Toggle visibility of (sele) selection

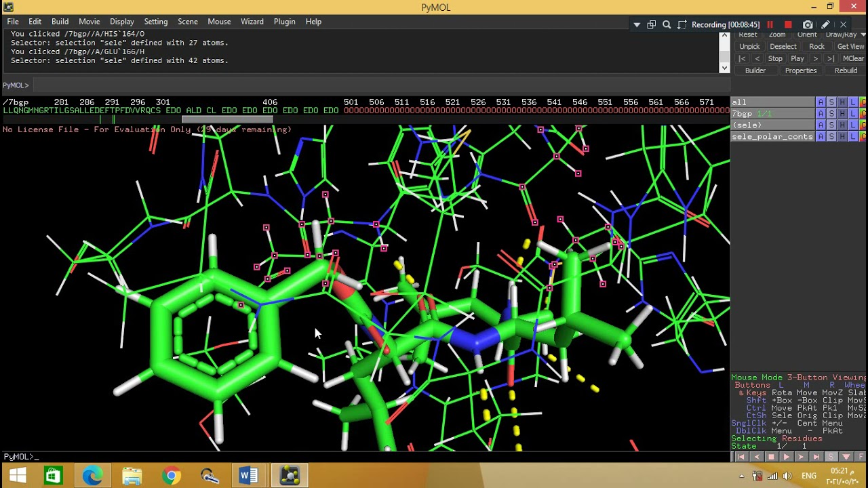[772, 125]
